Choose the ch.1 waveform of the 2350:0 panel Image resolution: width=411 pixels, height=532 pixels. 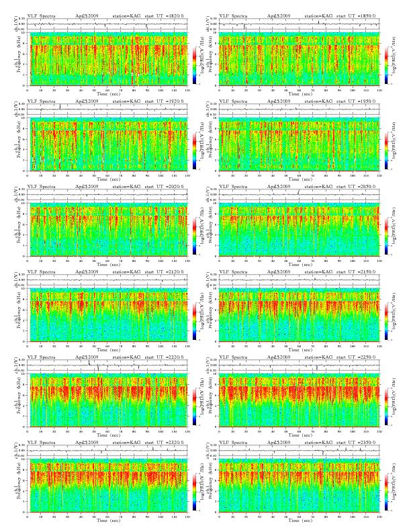299,451
